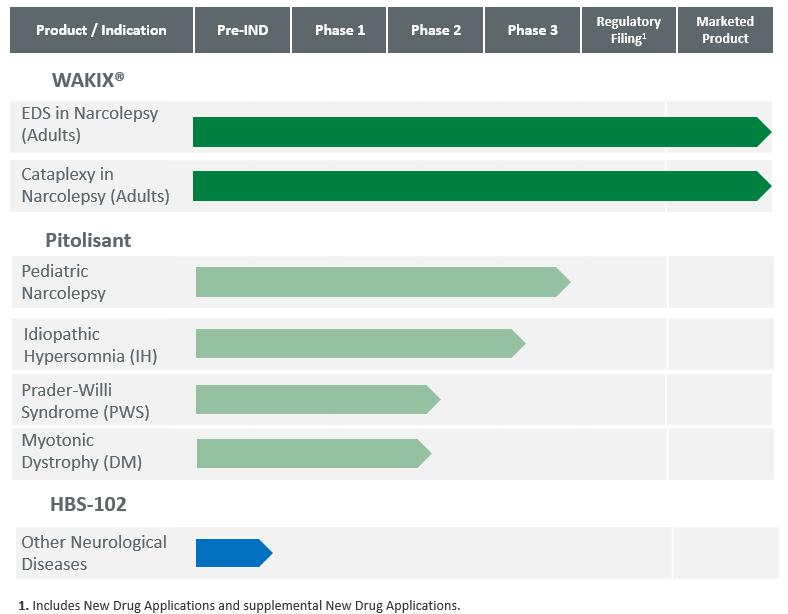
Task: Select the EDS in Narcolepsy (Adults) label
Action: click(x=89, y=124)
